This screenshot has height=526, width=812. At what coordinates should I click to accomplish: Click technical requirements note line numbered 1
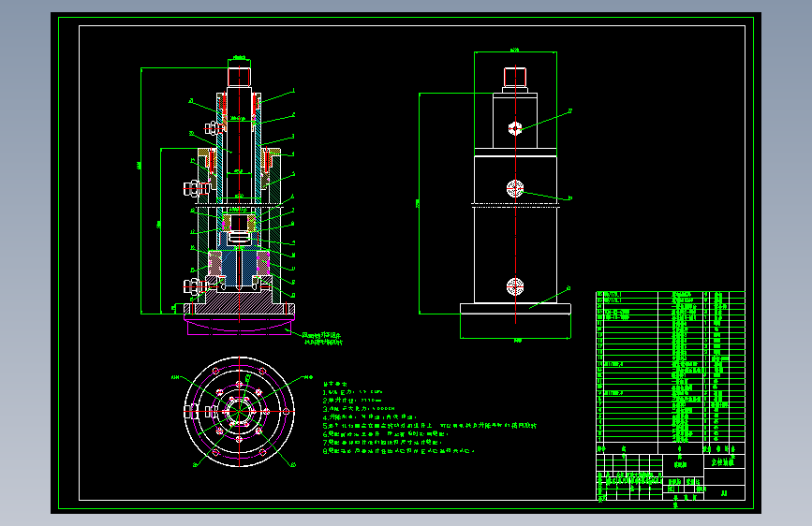pos(353,392)
